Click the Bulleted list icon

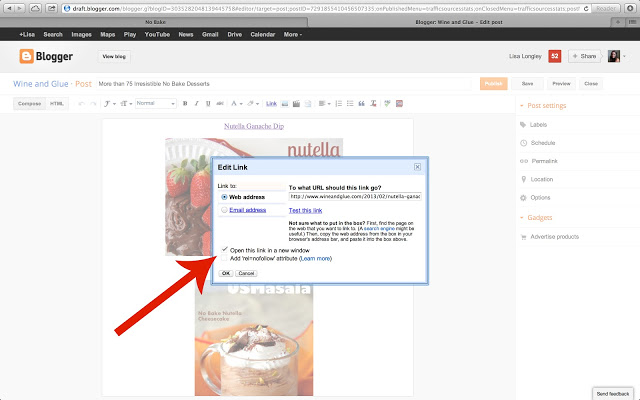point(350,104)
